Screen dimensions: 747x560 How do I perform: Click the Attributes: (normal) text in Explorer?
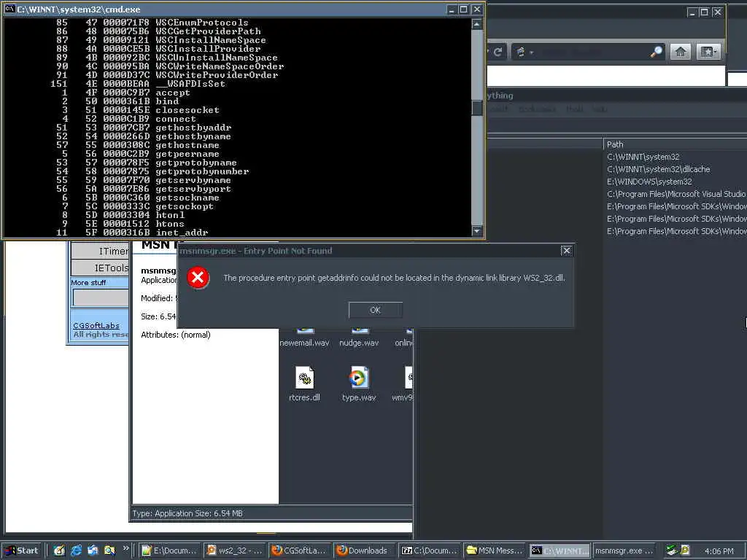click(x=175, y=335)
